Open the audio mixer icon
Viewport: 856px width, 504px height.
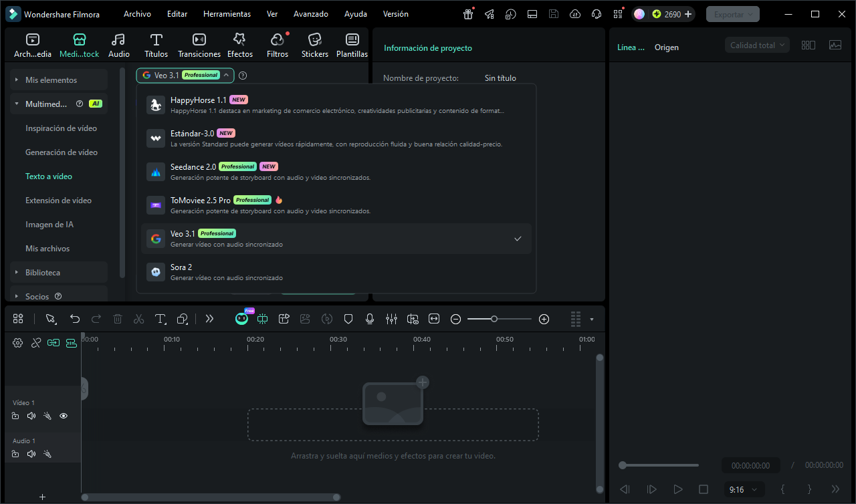(391, 319)
